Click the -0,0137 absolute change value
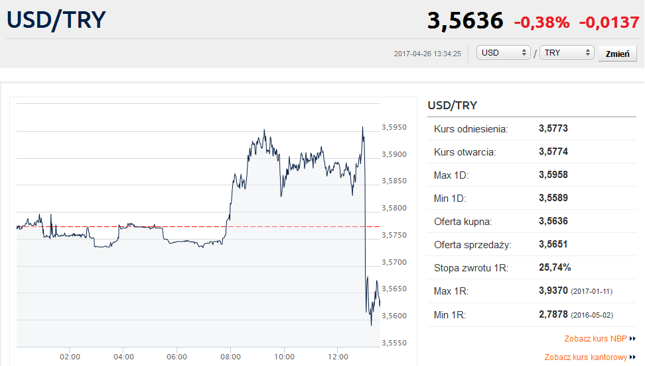The height and width of the screenshot is (366, 645). (609, 22)
